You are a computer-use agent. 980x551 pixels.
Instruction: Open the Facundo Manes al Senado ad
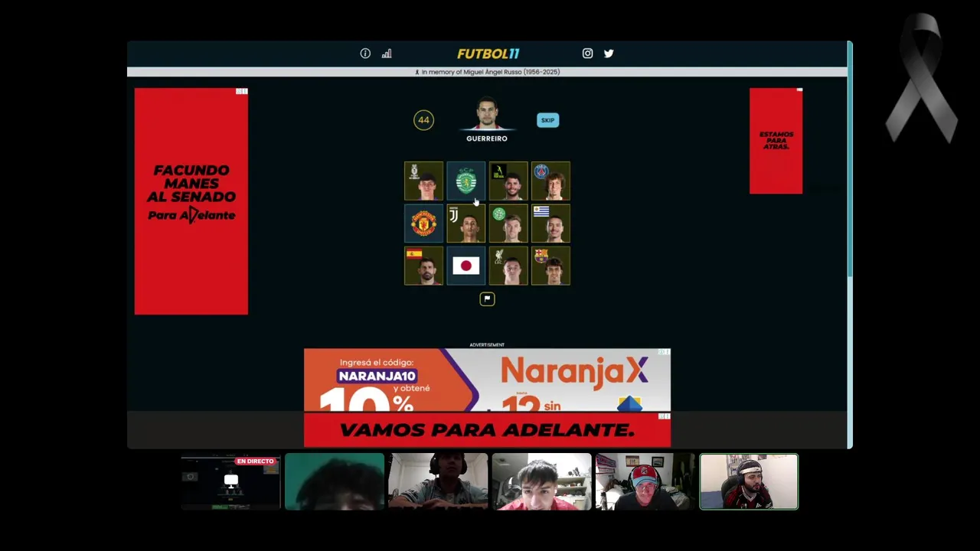[191, 201]
